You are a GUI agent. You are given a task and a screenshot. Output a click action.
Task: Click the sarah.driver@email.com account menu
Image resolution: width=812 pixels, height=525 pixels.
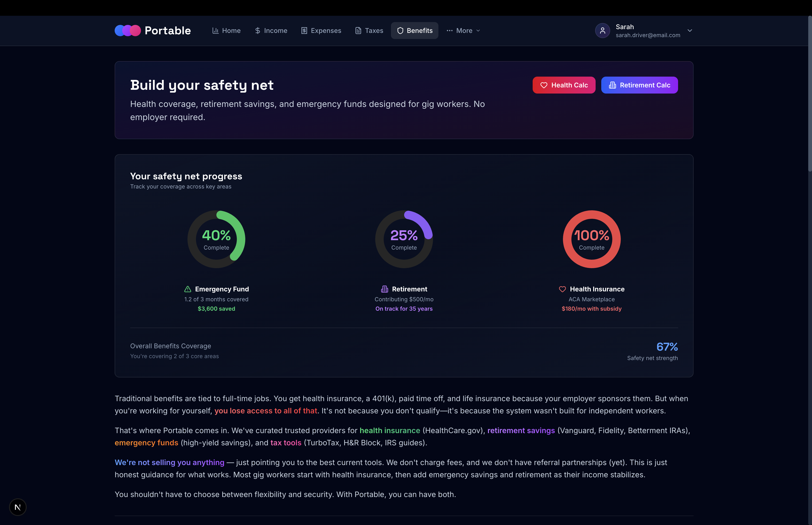648,35
